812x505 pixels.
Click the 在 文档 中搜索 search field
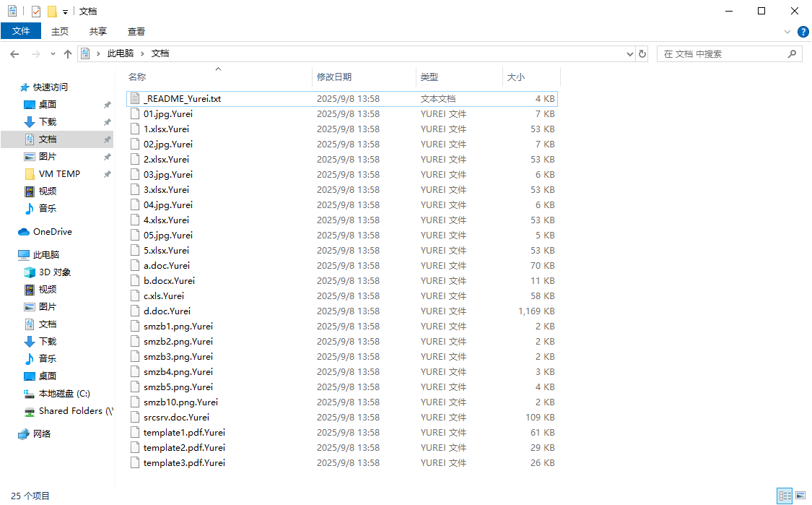pos(722,54)
